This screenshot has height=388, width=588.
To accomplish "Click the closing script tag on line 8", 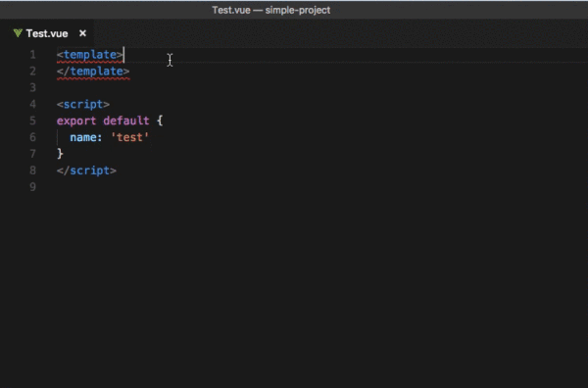I will (x=86, y=170).
